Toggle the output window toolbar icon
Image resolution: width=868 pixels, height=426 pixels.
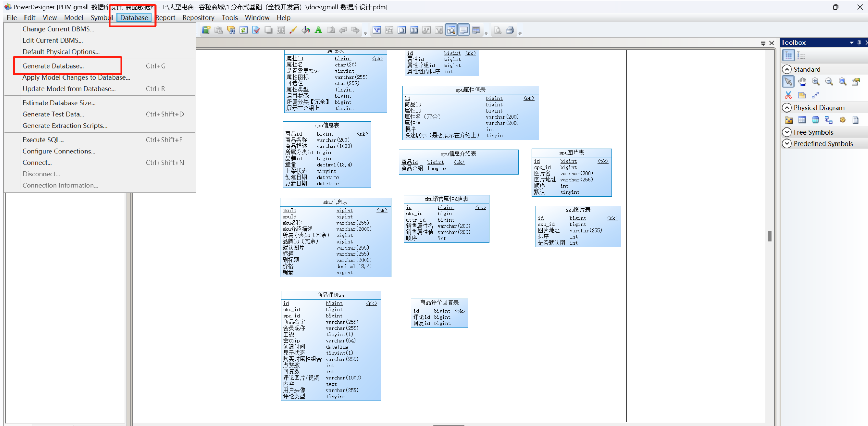464,30
